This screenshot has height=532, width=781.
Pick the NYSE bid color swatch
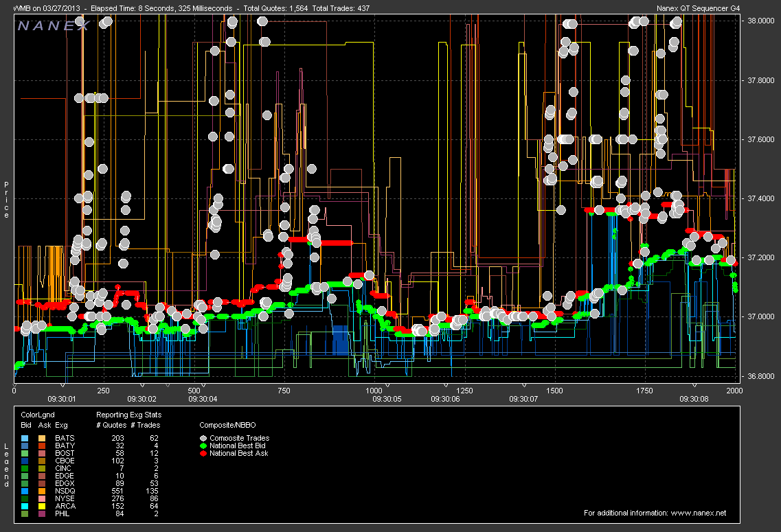point(25,498)
